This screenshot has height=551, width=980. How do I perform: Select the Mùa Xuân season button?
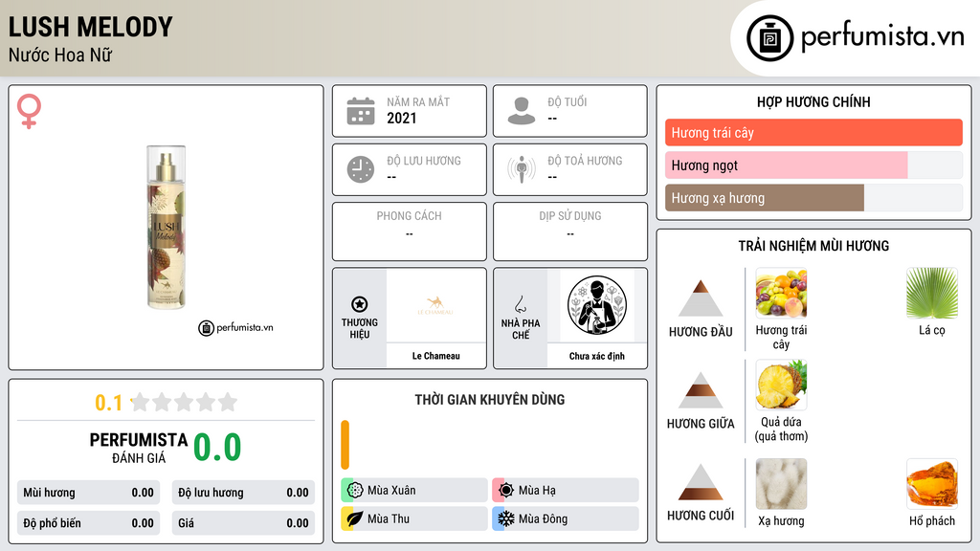pyautogui.click(x=413, y=491)
